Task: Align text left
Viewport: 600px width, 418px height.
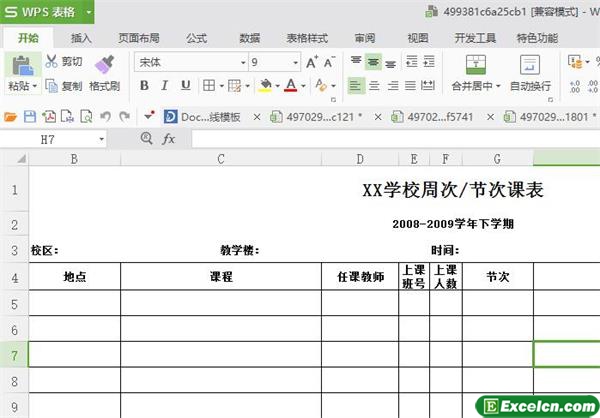Action: [356, 85]
